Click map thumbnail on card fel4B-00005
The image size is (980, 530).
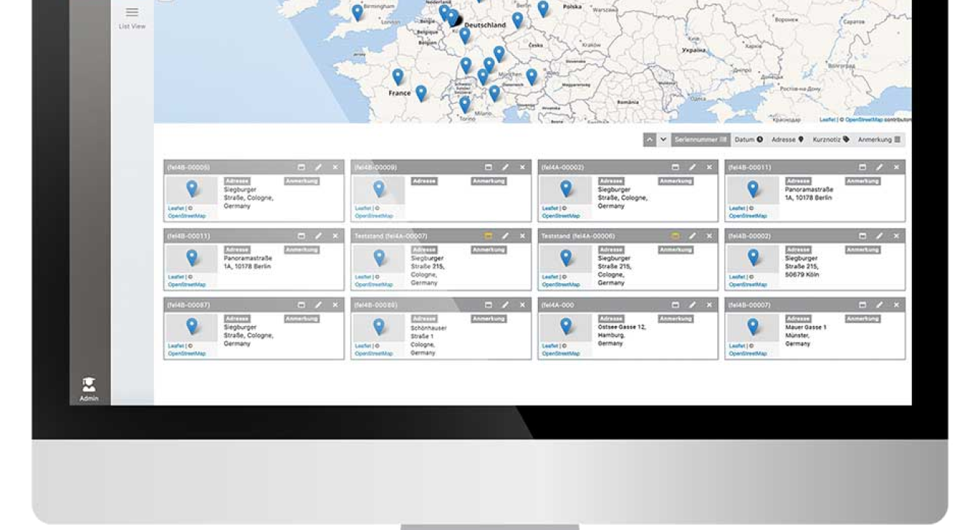192,189
